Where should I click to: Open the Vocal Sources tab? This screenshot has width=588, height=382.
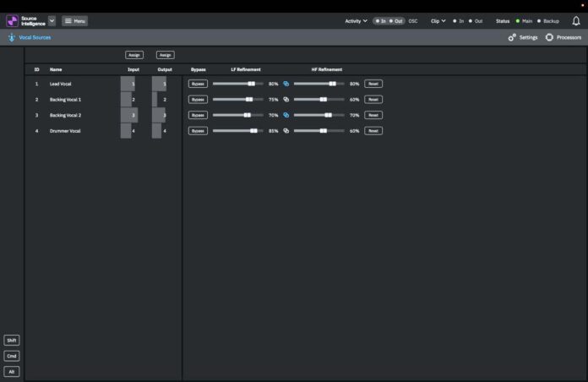(x=35, y=37)
